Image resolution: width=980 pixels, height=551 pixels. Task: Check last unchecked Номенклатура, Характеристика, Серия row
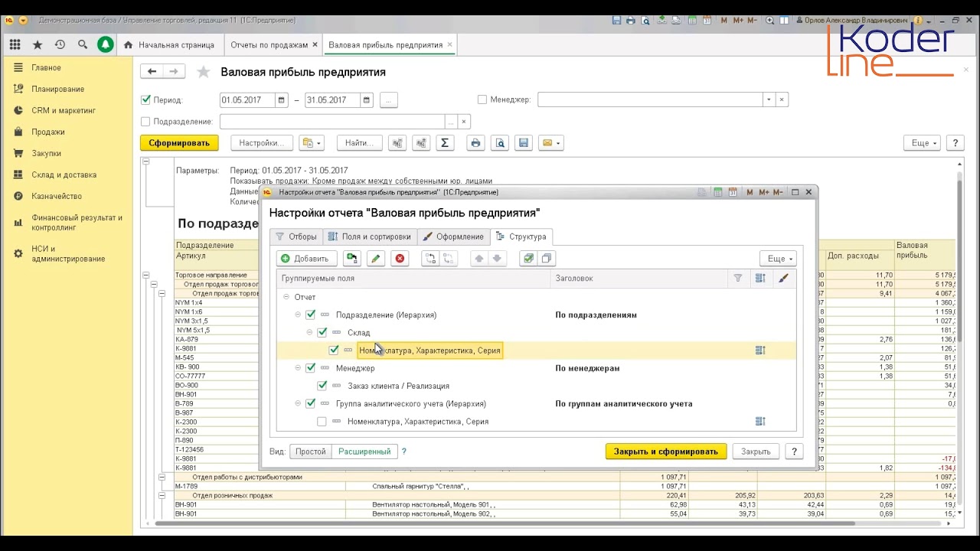322,422
